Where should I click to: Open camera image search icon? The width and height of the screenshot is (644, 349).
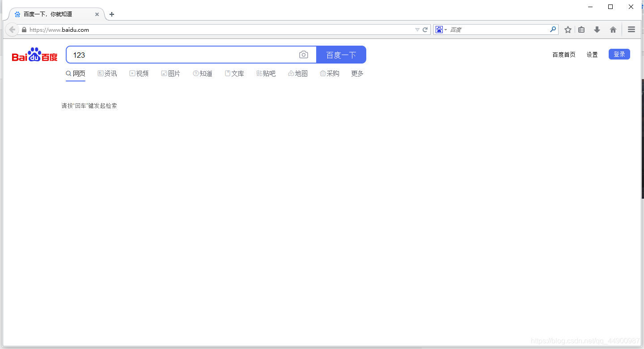point(304,55)
